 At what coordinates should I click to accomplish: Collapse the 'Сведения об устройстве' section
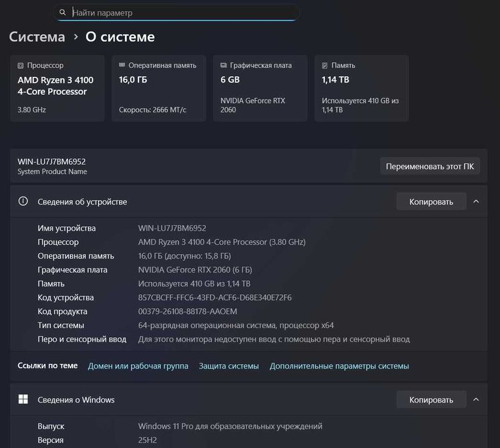(476, 201)
